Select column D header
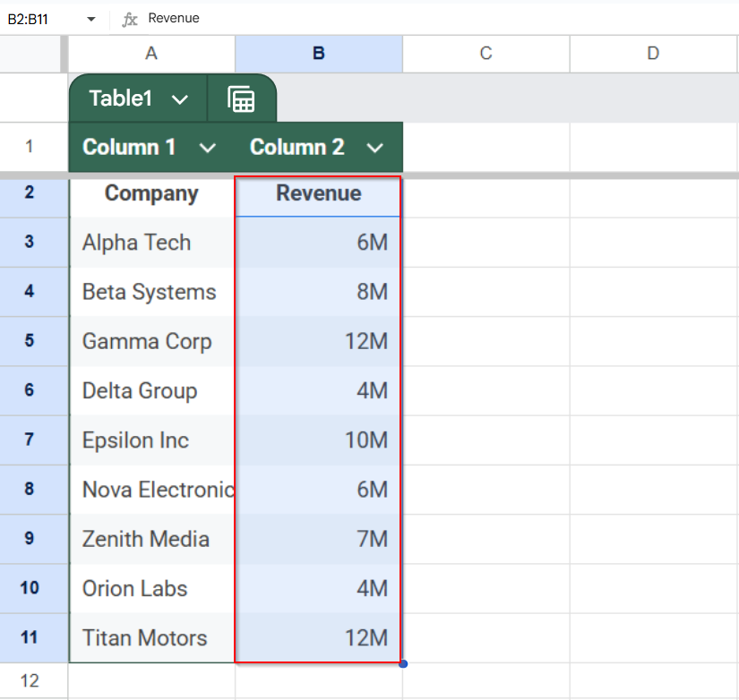Screen dimensions: 739x700 [x=653, y=54]
